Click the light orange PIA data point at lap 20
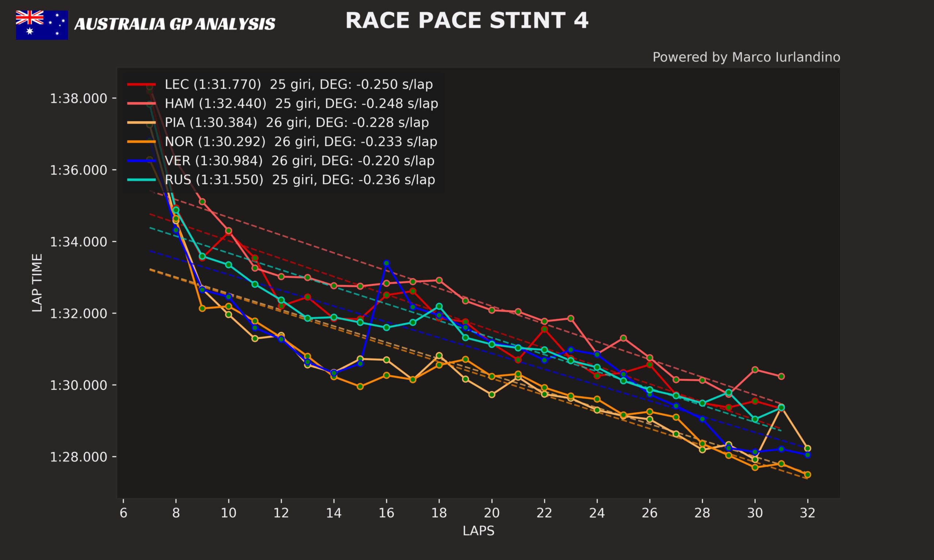Screen dimensions: 934x560 click(x=491, y=395)
